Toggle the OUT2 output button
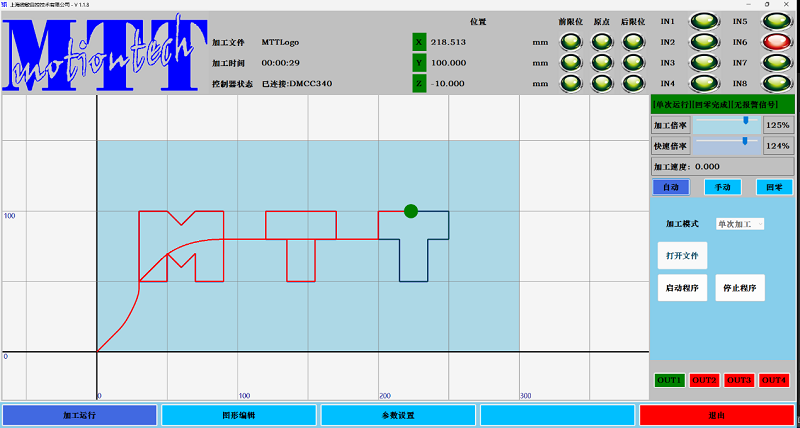800x428 pixels. pyautogui.click(x=704, y=380)
